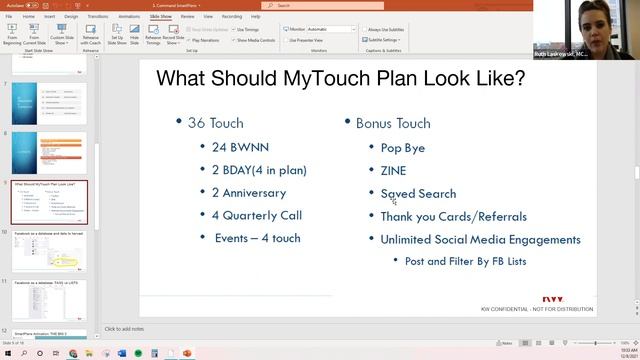640x360 pixels.
Task: Open Set Up Slide Show dialog
Action: pos(117,34)
